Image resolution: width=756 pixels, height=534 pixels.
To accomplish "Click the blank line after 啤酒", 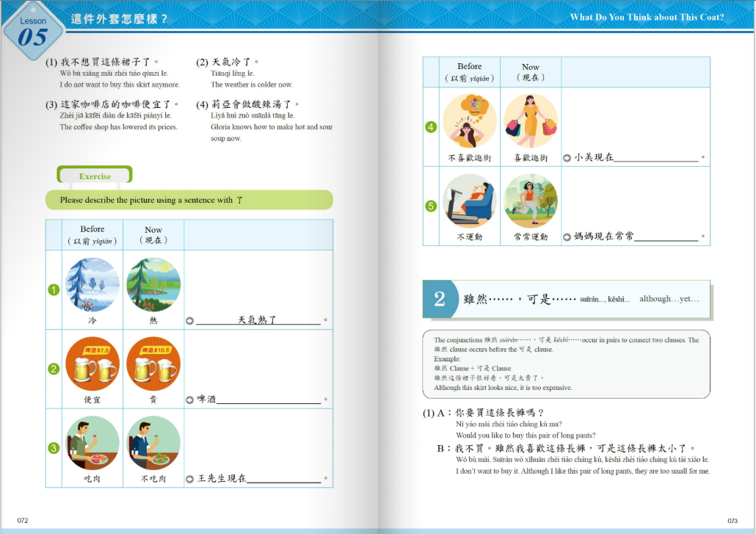I will tap(269, 400).
